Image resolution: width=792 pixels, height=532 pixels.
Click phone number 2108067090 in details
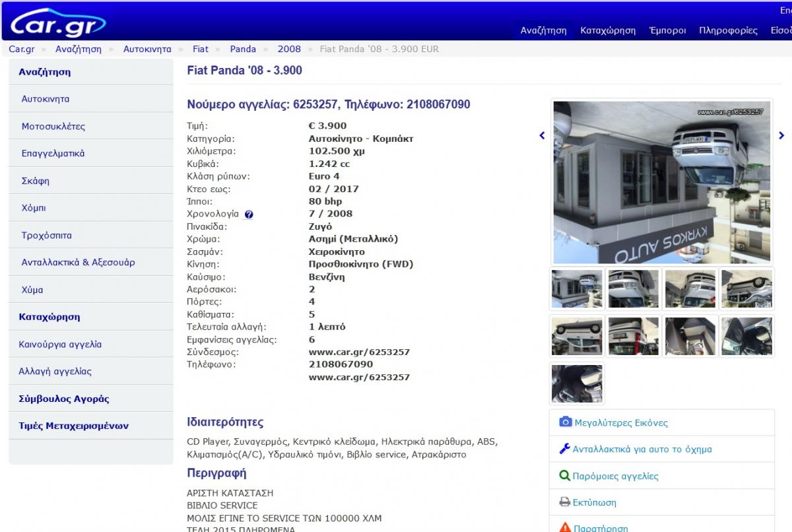pos(341,364)
